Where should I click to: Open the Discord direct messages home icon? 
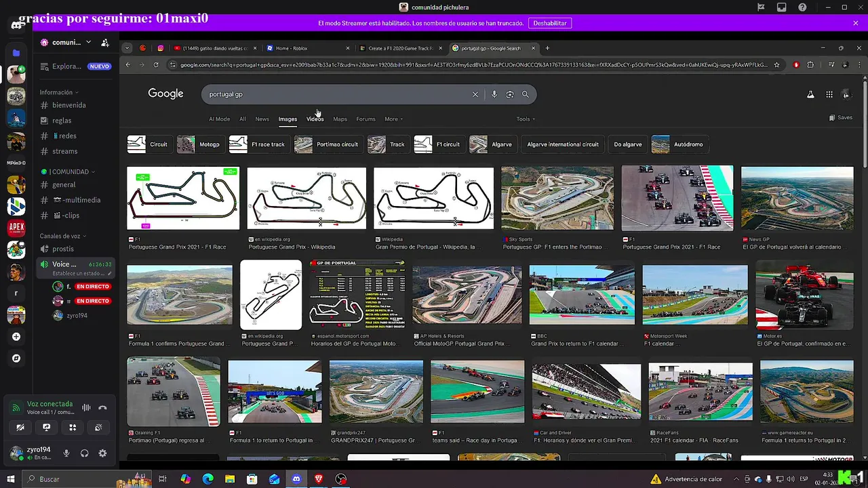click(x=16, y=26)
